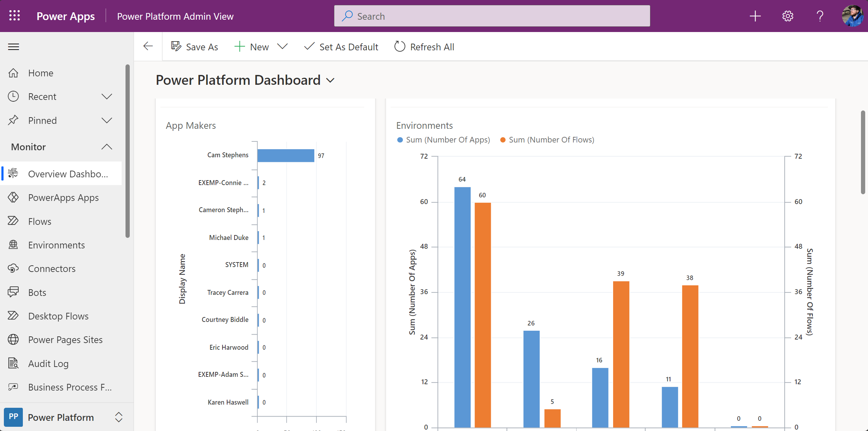
Task: Click the Recent clock icon
Action: coord(13,96)
